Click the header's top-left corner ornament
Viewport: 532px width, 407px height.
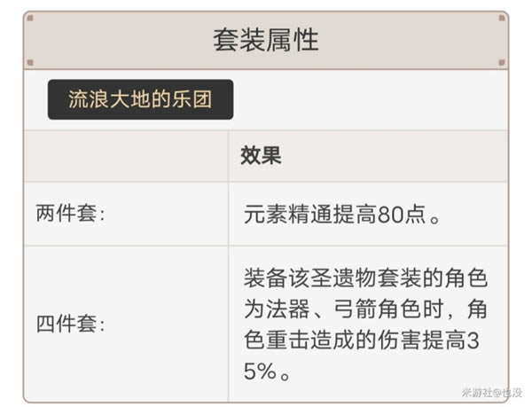(30, 18)
